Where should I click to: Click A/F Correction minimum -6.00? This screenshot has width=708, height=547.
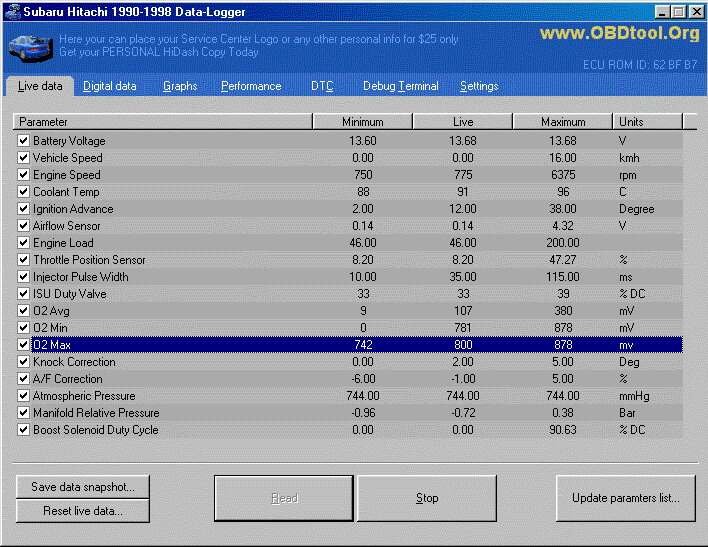coord(363,379)
